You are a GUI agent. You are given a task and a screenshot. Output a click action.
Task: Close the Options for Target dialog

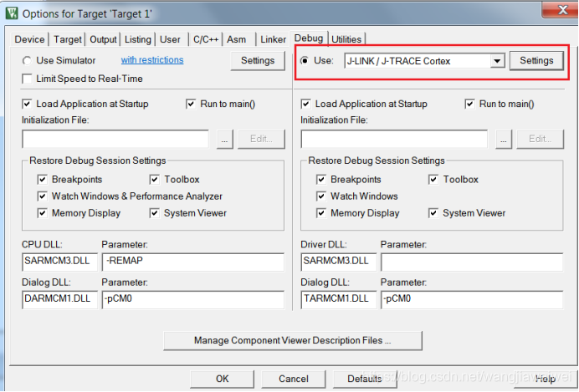pyautogui.click(x=561, y=10)
